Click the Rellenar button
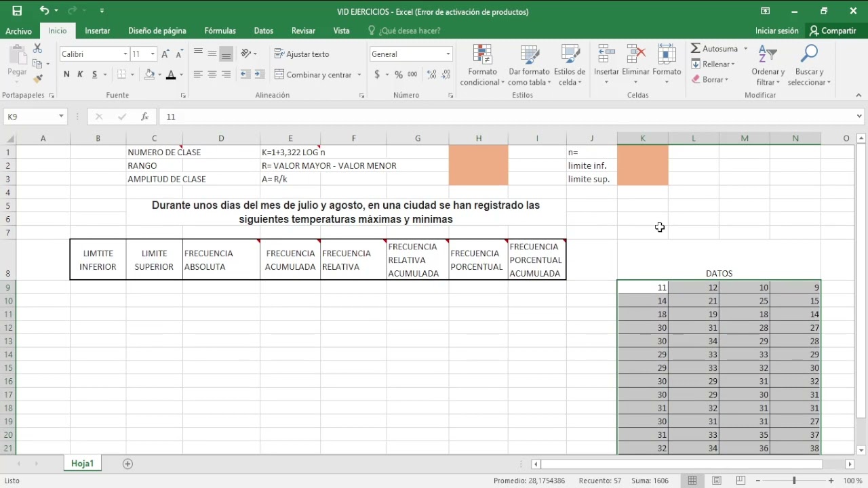 (x=713, y=64)
